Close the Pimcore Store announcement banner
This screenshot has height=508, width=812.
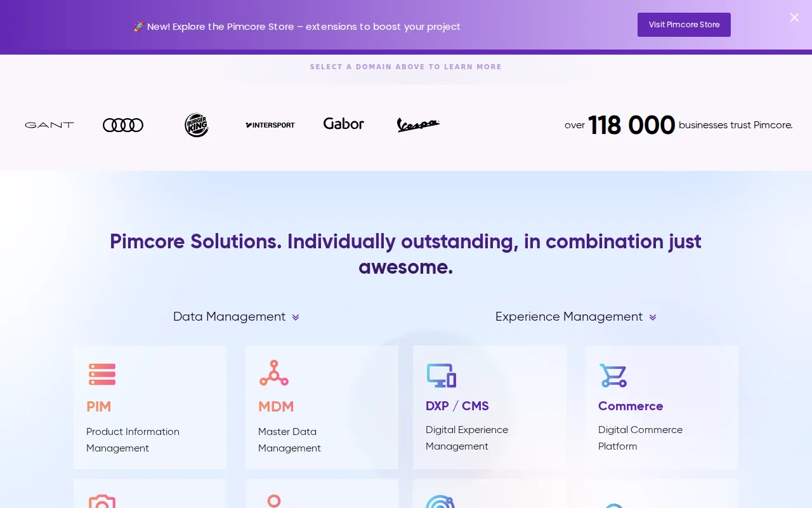click(794, 18)
